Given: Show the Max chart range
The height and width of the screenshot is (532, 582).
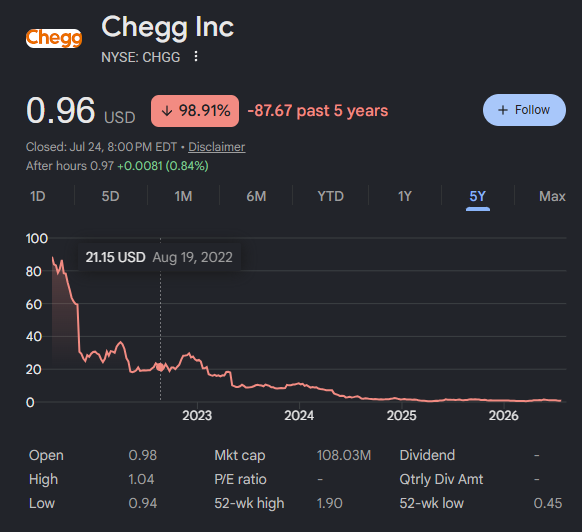Looking at the screenshot, I should point(552,196).
